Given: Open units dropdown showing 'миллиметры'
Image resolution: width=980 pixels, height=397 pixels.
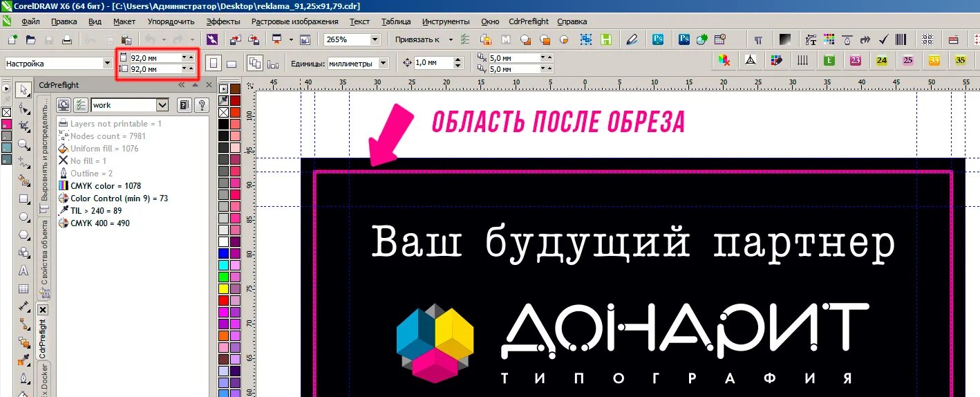Looking at the screenshot, I should (384, 63).
